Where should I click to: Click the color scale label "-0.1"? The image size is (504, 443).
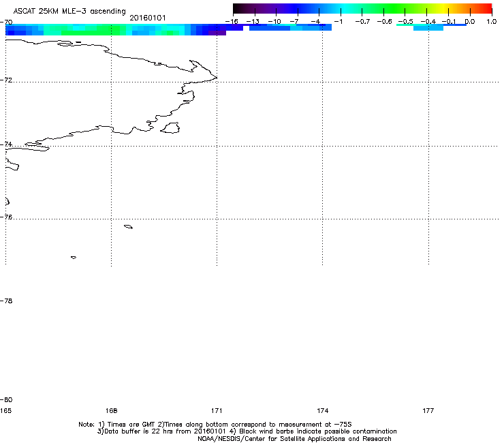(449, 22)
